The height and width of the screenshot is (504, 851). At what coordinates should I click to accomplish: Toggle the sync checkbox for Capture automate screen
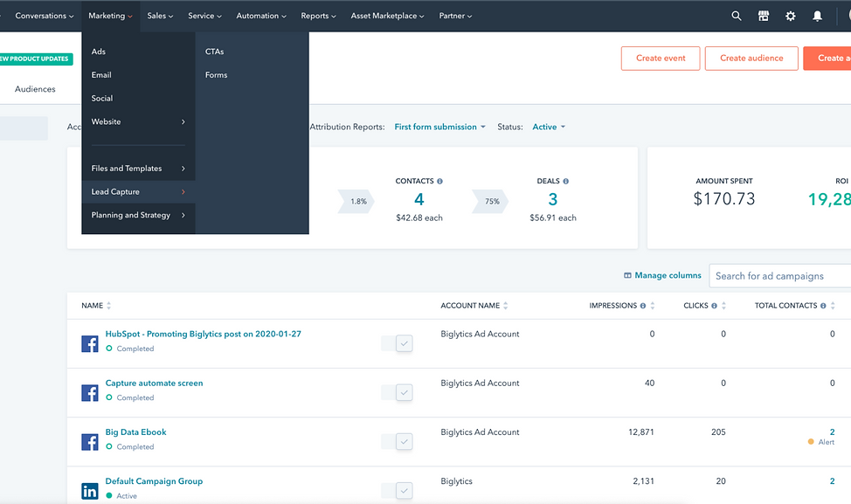tap(403, 392)
